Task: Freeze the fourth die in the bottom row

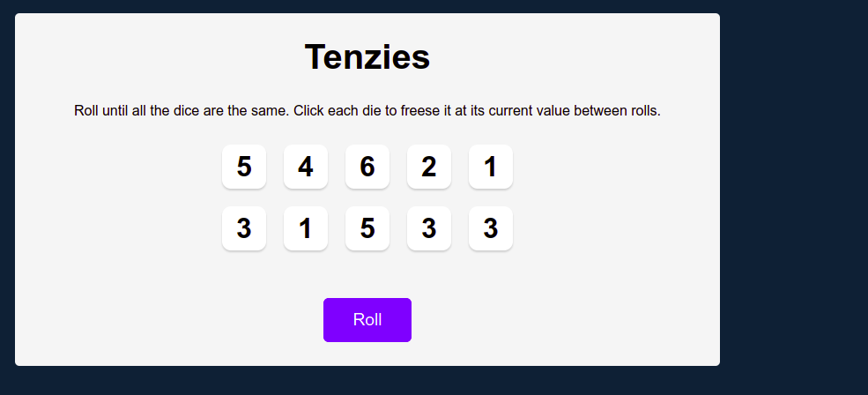Action: click(x=429, y=228)
